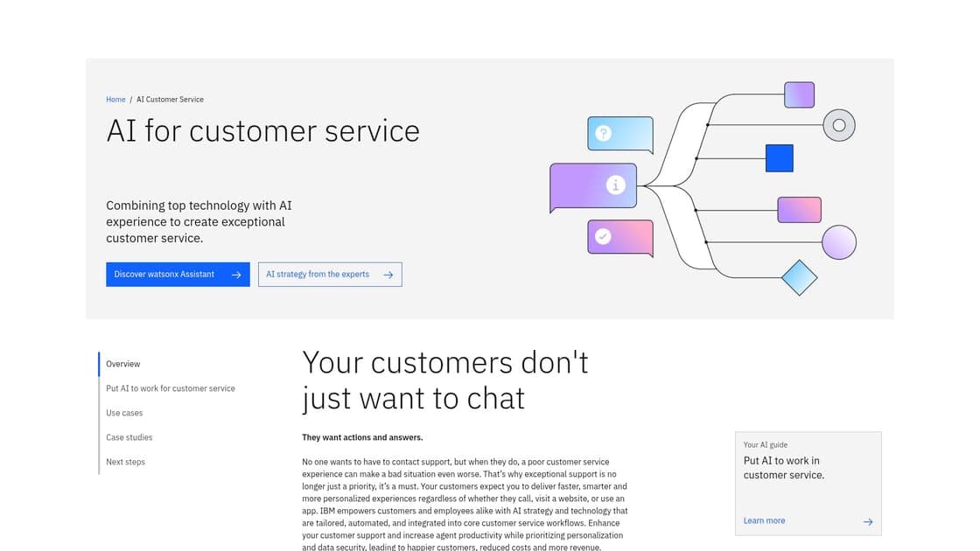Select the blue square node in the diagram
The image size is (980, 551).
[780, 157]
